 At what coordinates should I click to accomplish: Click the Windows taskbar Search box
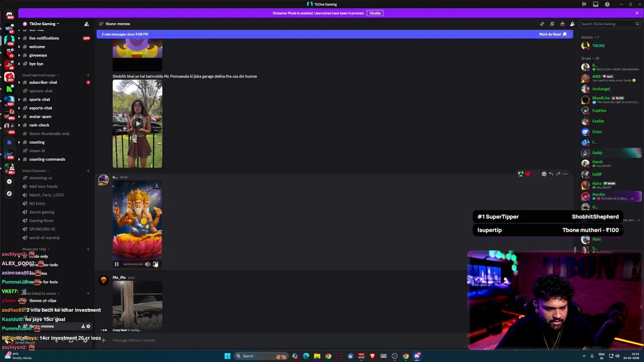(x=260, y=356)
